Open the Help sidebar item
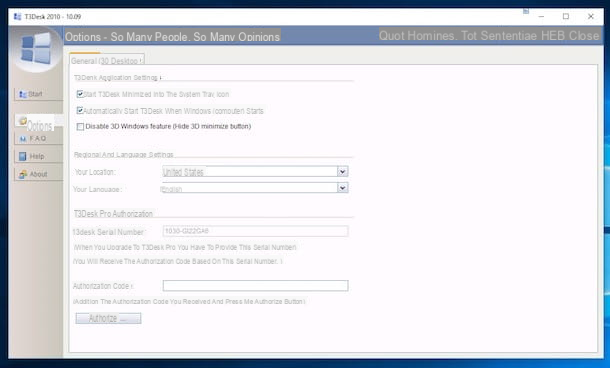 coord(38,156)
